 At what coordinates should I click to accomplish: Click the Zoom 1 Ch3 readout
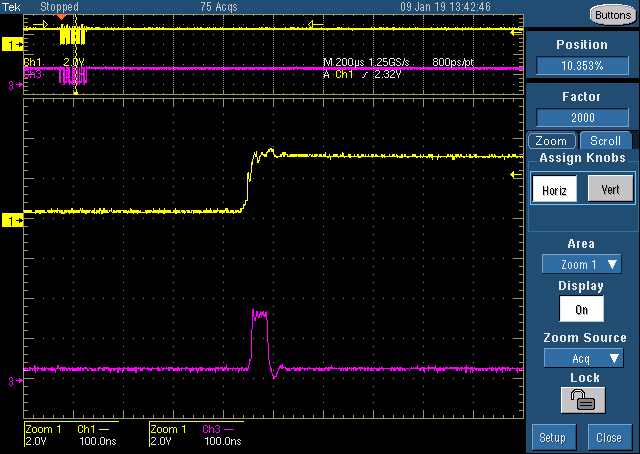click(x=196, y=435)
